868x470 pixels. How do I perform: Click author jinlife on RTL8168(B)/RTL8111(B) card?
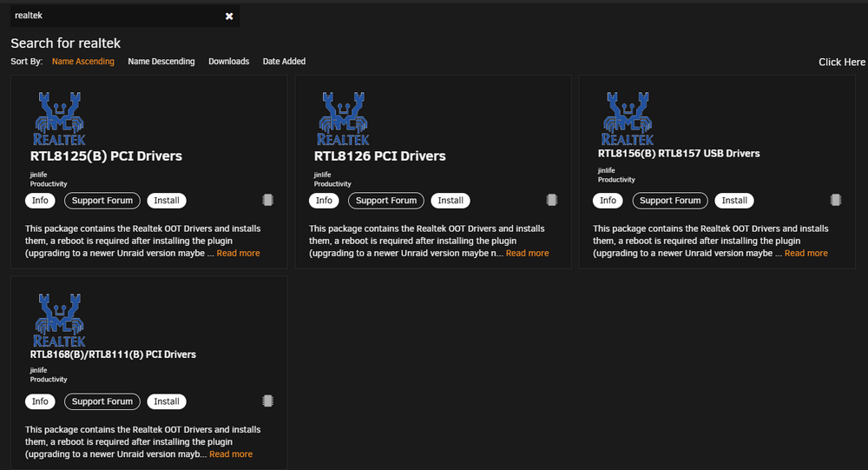pos(38,370)
